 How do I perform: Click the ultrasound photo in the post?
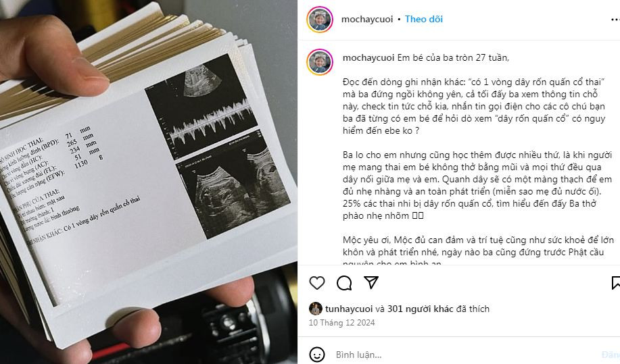pyautogui.click(x=149, y=182)
